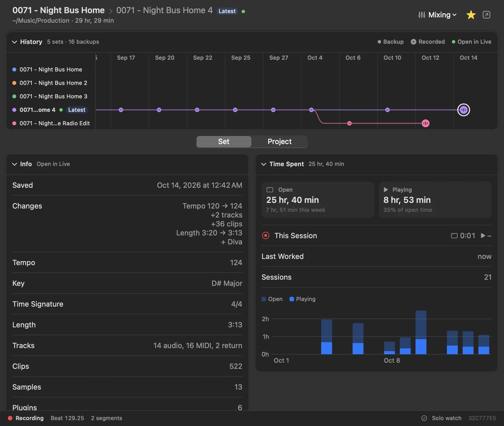504x426 pixels.
Task: Click the 32C777E5 hash in status bar
Action: coord(482,418)
